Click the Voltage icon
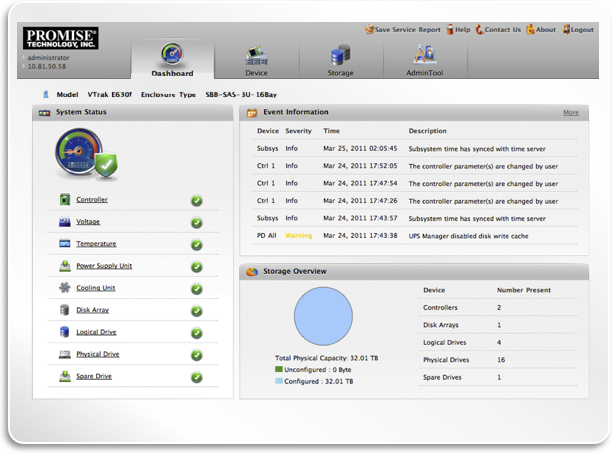 [65, 222]
